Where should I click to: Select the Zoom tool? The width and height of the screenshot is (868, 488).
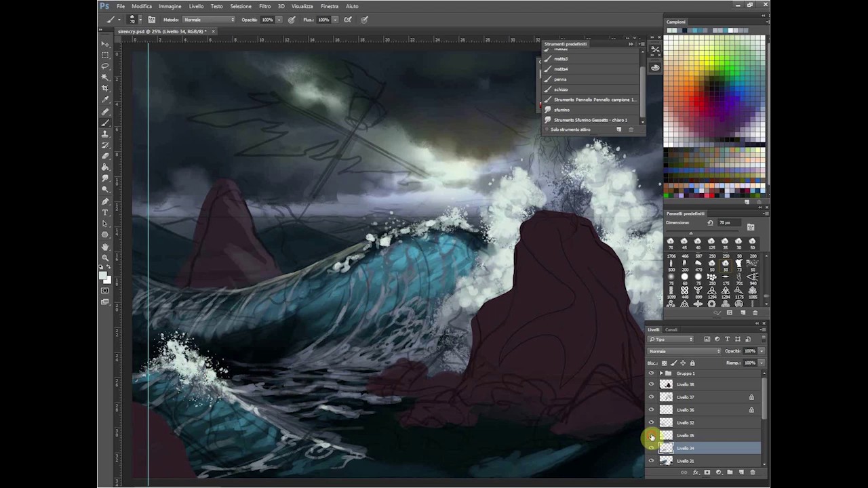105,258
